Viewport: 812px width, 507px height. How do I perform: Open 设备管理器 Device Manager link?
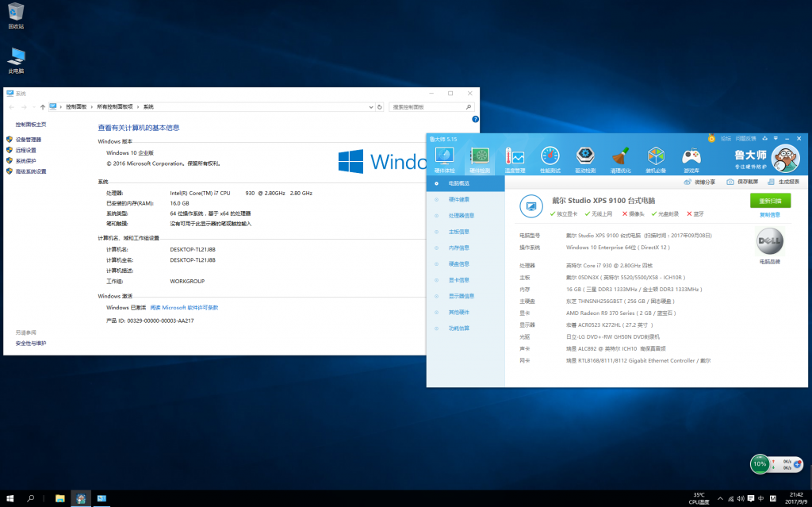[28, 140]
